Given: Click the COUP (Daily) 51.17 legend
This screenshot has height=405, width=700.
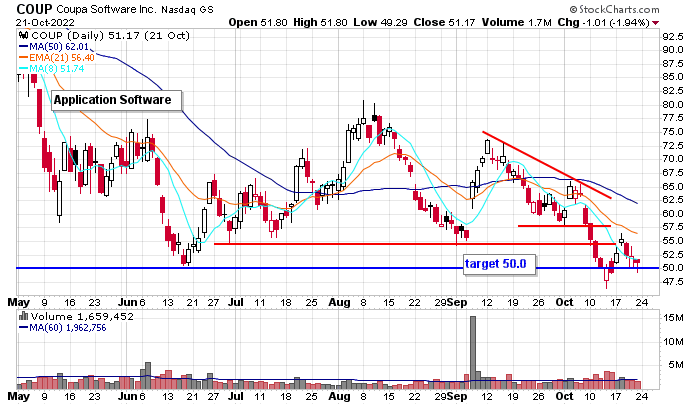Looking at the screenshot, I should point(110,35).
